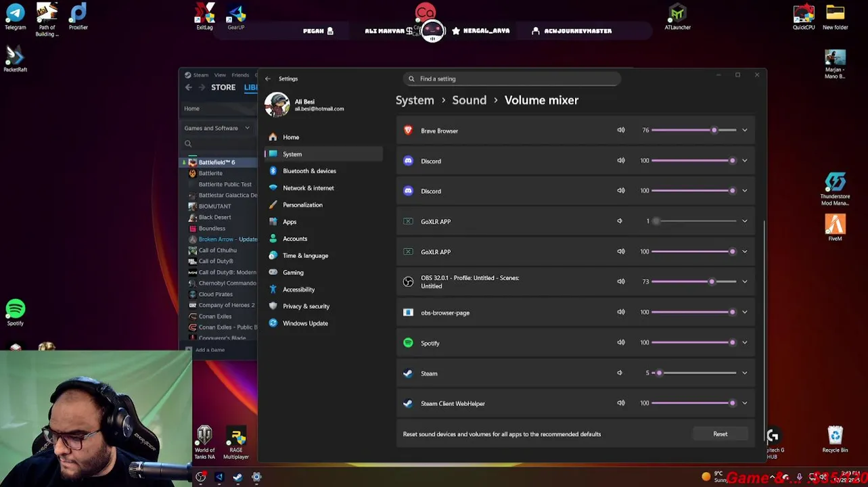Unmute the Steam app speaker icon
Viewport: 868px width, 487px height.
(x=620, y=373)
